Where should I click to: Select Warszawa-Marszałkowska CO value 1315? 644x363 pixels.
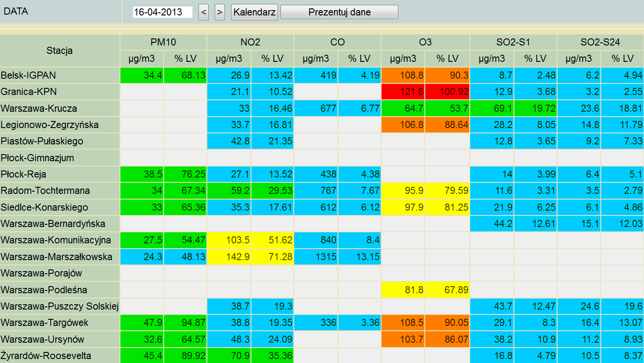pos(316,257)
